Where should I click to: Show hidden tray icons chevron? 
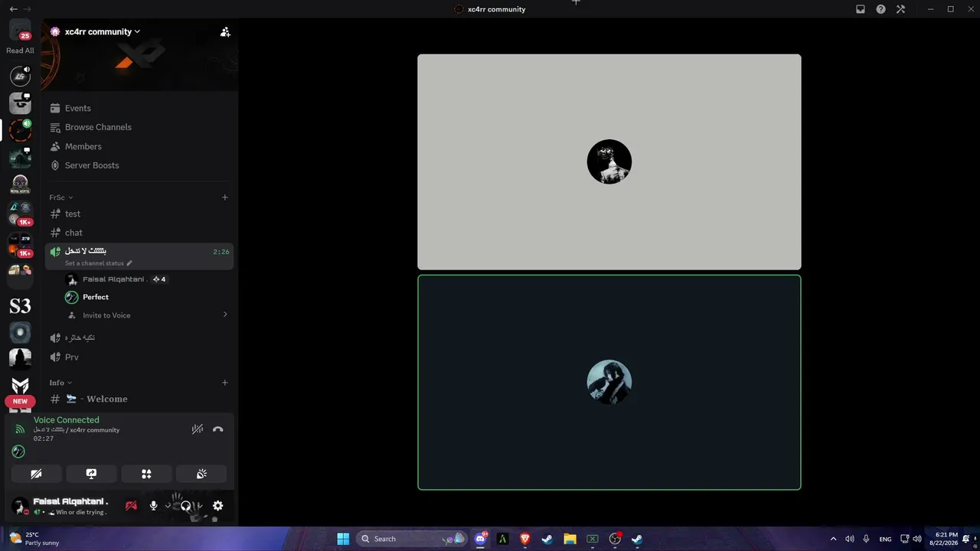[x=833, y=539]
